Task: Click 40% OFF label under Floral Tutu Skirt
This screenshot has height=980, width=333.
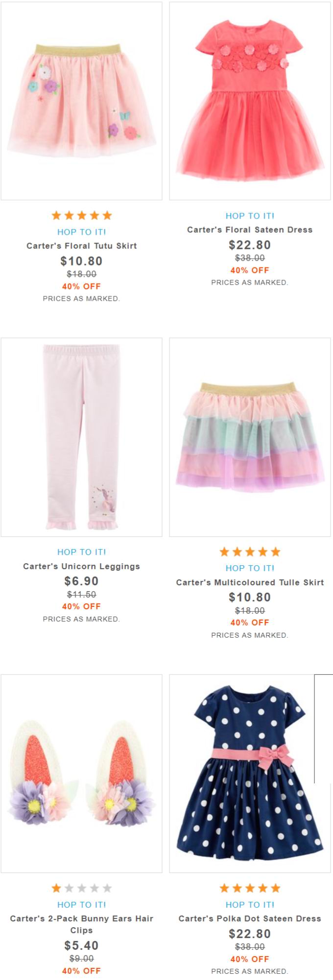Action: pos(81,287)
